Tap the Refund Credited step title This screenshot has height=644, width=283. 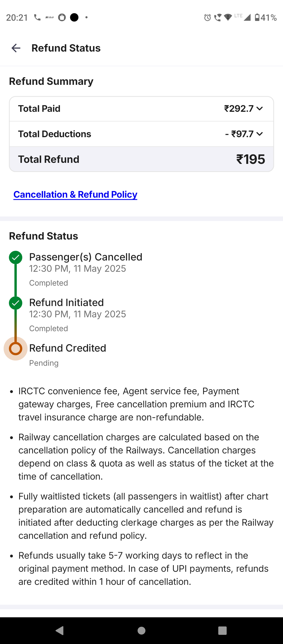68,348
